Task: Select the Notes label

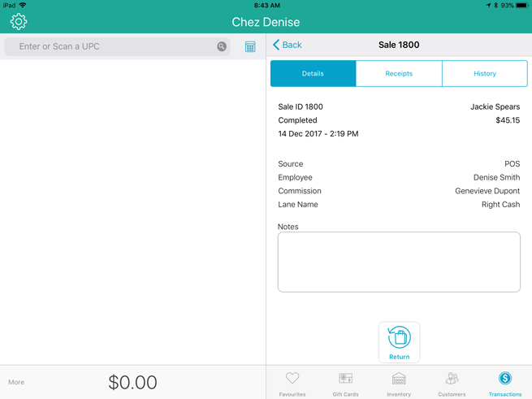Action: 288,227
